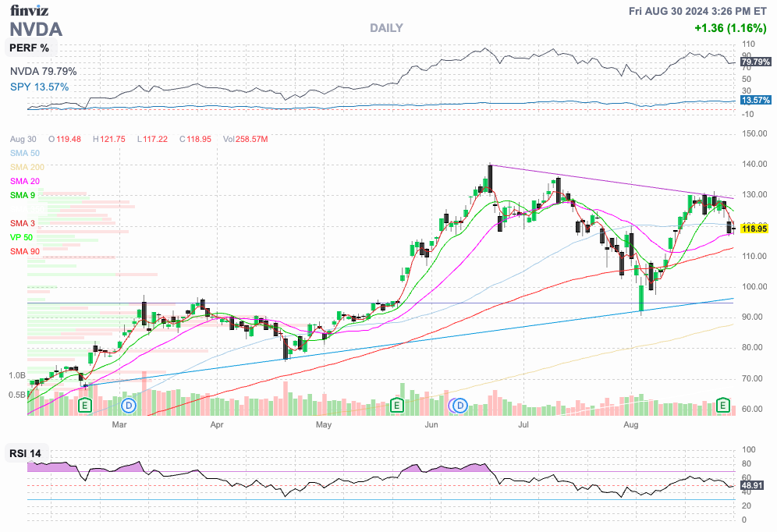Open the earnings marker before March
The width and height of the screenshot is (777, 532).
(85, 406)
